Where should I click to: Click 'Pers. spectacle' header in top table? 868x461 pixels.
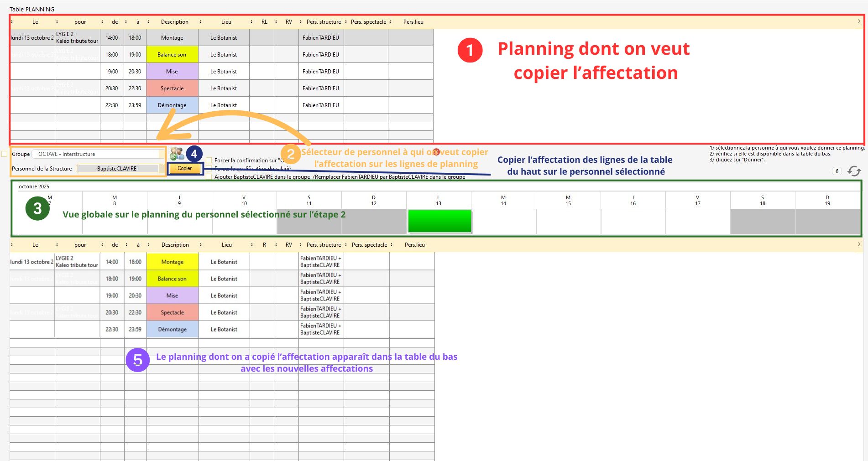click(368, 22)
